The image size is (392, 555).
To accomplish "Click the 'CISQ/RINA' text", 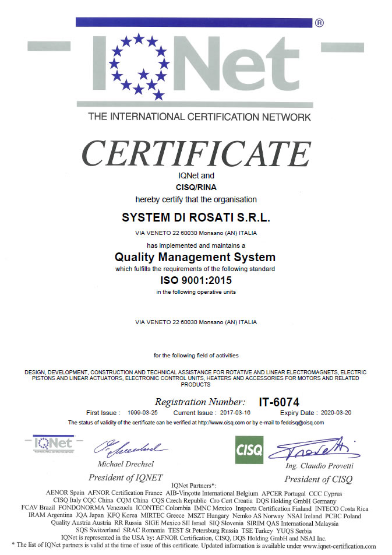I will pyautogui.click(x=196, y=187).
